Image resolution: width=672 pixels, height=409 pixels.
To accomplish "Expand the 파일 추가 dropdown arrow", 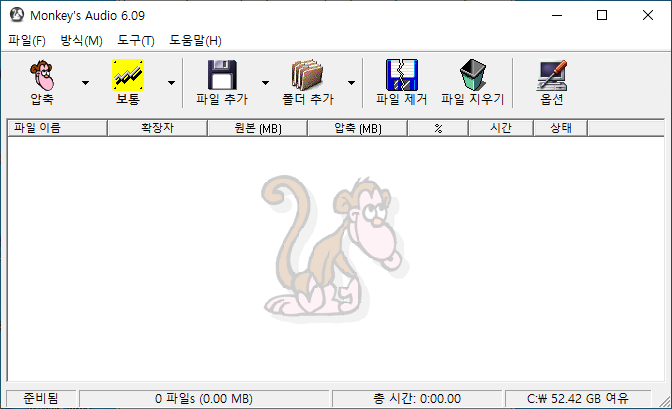I will point(265,83).
